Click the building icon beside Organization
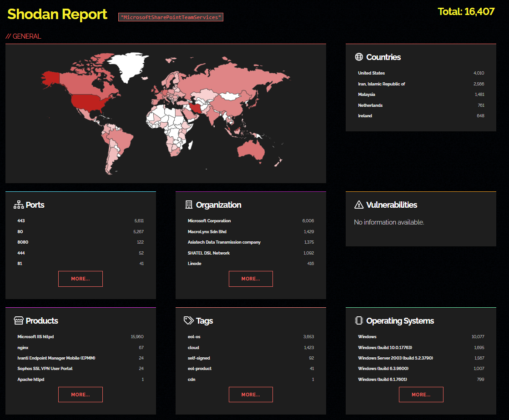This screenshot has width=509, height=420. tap(189, 205)
